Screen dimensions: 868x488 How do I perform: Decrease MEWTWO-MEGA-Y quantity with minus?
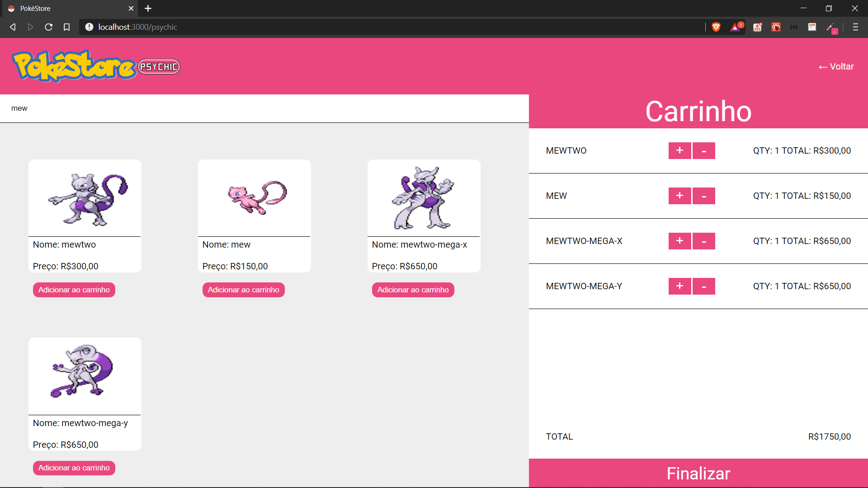coord(703,286)
